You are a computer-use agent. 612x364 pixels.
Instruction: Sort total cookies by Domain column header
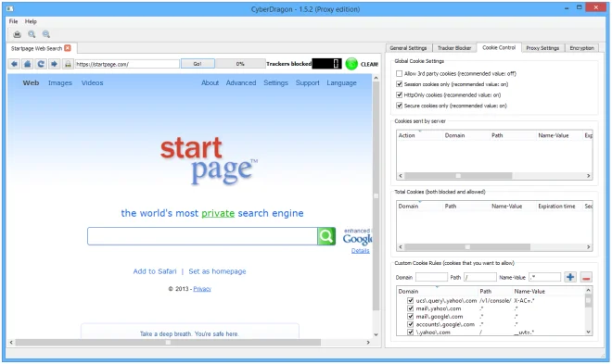419,207
